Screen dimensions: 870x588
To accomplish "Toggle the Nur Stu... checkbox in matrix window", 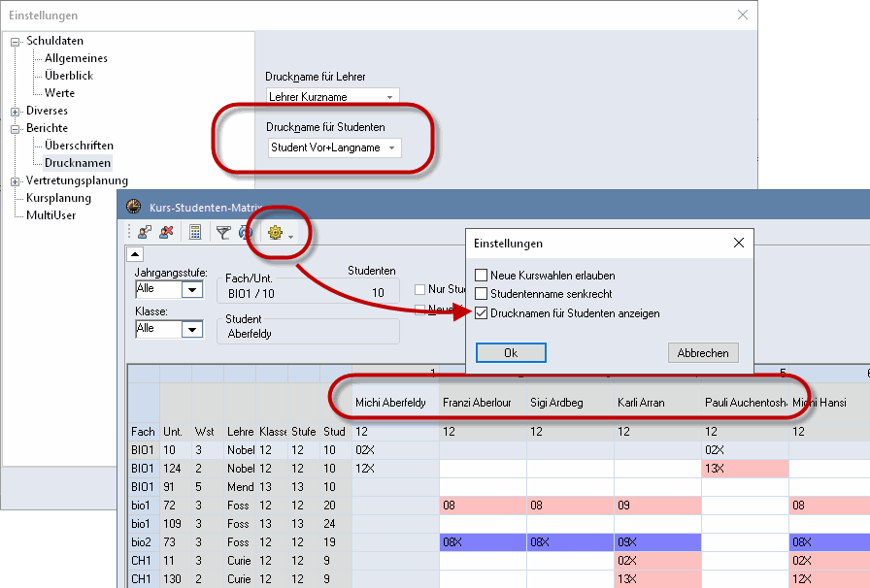I will click(x=420, y=289).
